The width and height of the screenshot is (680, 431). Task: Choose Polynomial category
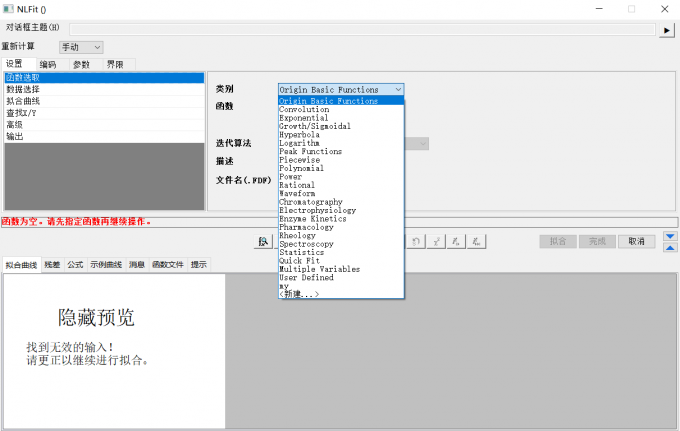coord(341,168)
